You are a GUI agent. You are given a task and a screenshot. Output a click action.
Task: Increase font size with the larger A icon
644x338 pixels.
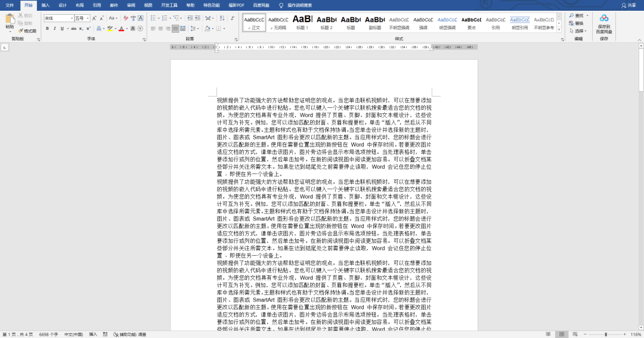click(x=94, y=18)
